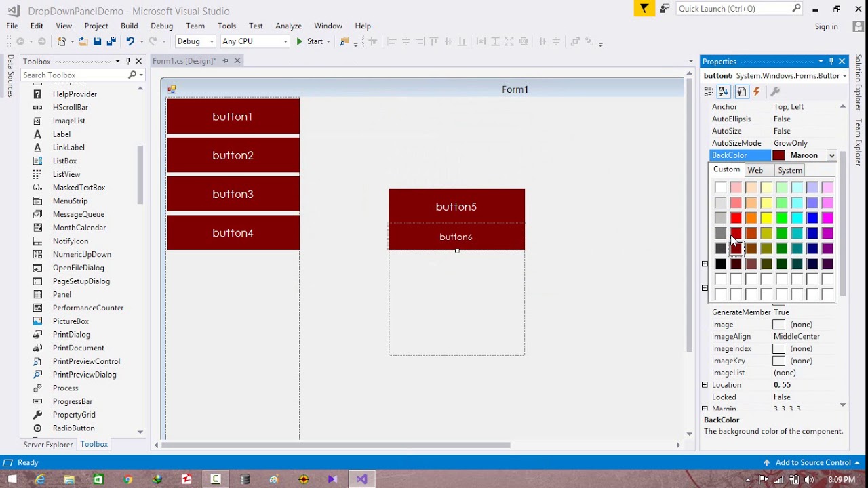
Task: Click the Save icon in toolbar
Action: click(97, 41)
